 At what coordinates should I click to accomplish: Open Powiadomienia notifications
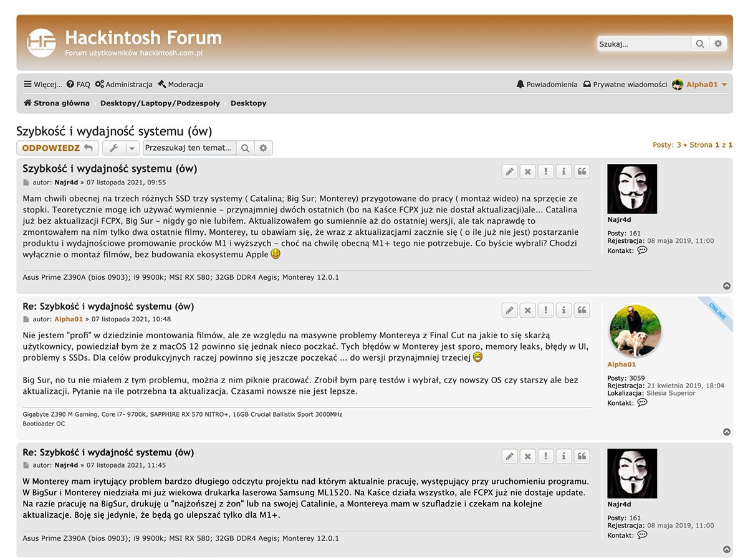click(x=547, y=84)
